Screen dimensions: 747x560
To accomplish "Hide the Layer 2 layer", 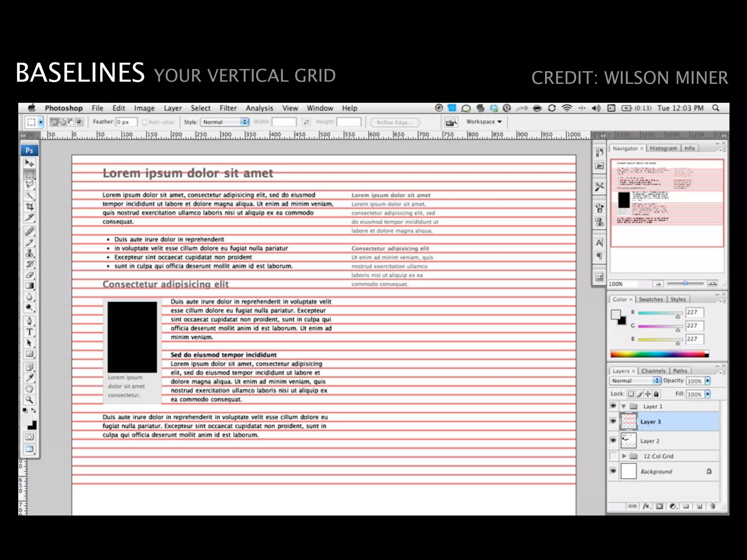I will click(x=613, y=440).
